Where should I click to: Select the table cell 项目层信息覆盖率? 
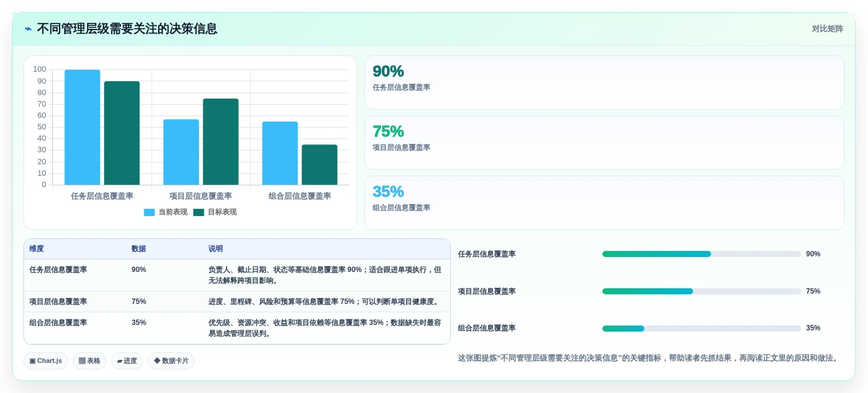(58, 302)
